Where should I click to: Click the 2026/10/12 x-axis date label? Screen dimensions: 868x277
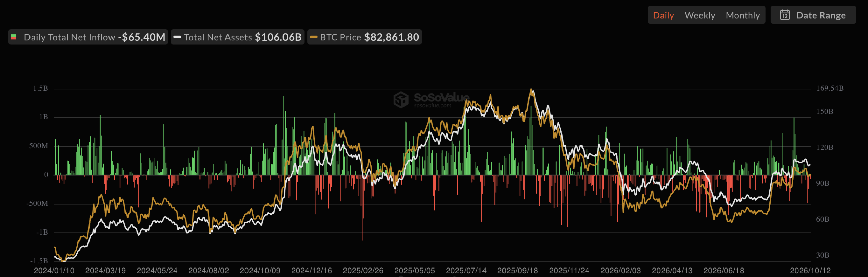[810, 271]
